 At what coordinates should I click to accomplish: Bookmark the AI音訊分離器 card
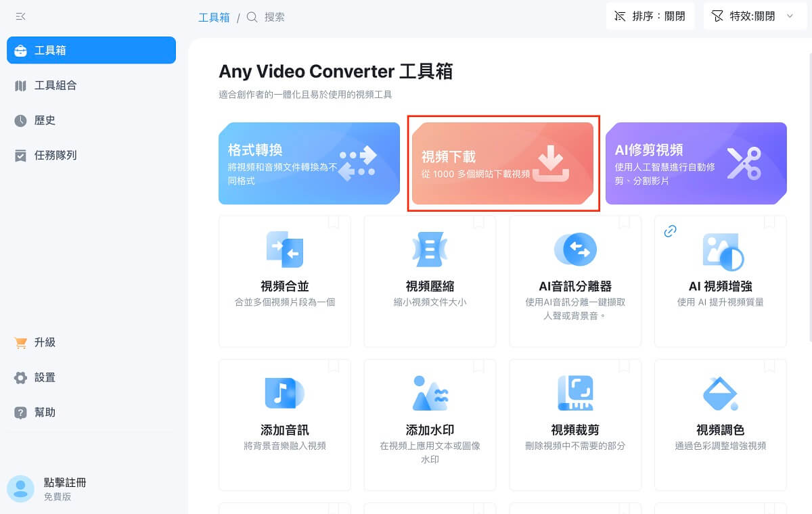[624, 222]
